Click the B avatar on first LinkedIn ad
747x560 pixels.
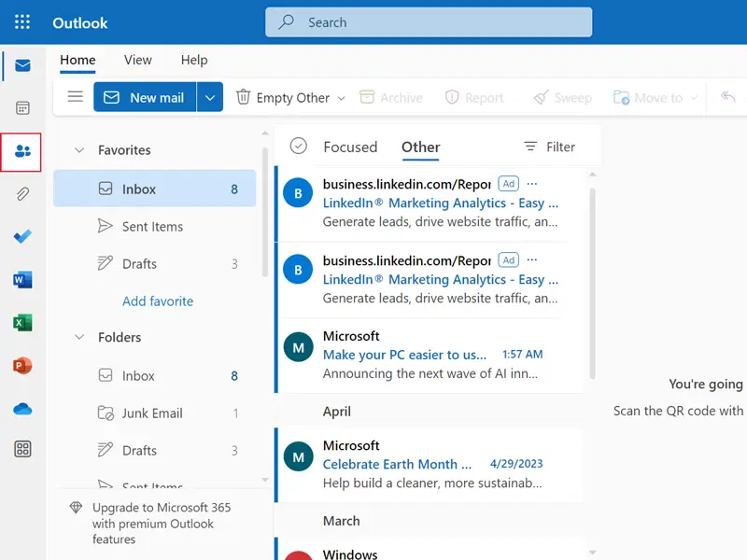(298, 193)
